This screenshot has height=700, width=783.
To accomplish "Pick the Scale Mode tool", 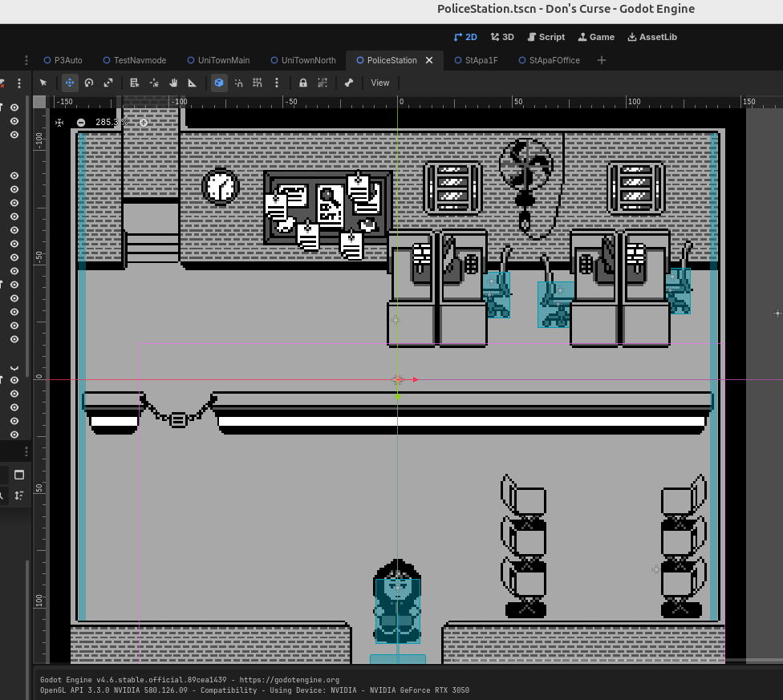I will 108,83.
